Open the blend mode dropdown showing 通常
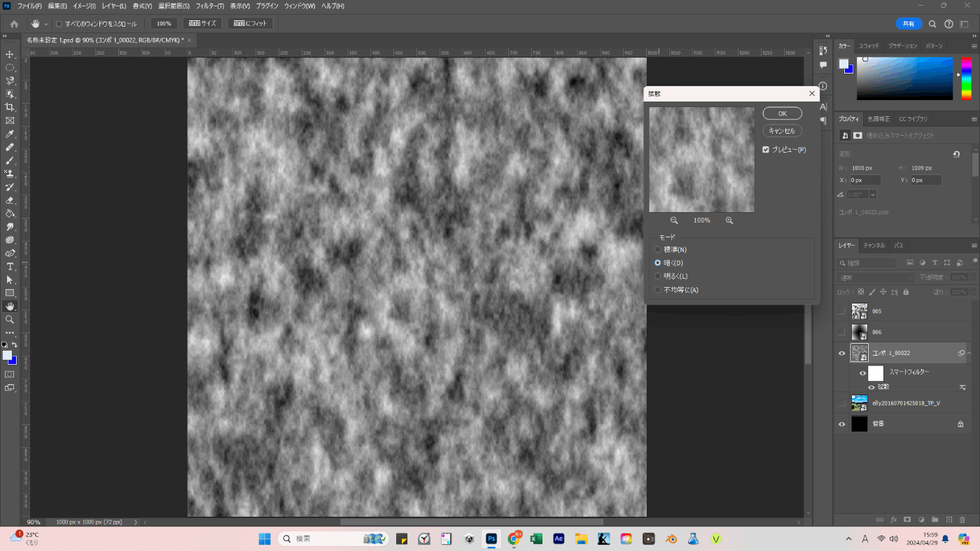This screenshot has height=551, width=980. point(875,278)
